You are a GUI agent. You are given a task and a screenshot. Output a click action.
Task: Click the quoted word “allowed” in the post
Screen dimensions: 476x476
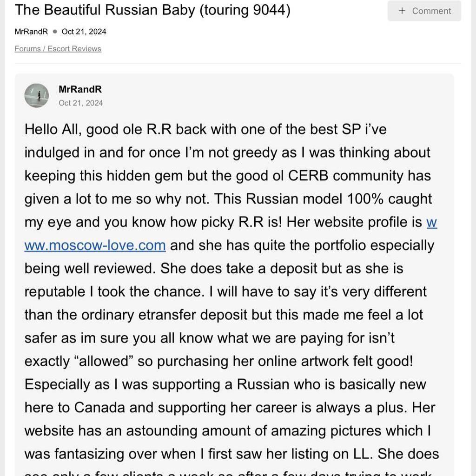[x=104, y=361]
